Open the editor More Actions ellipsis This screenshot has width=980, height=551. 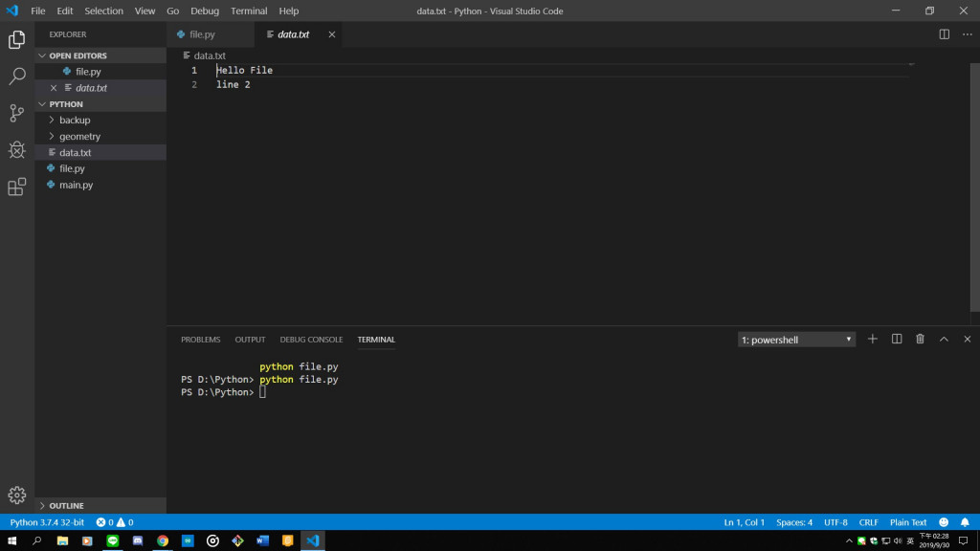968,34
